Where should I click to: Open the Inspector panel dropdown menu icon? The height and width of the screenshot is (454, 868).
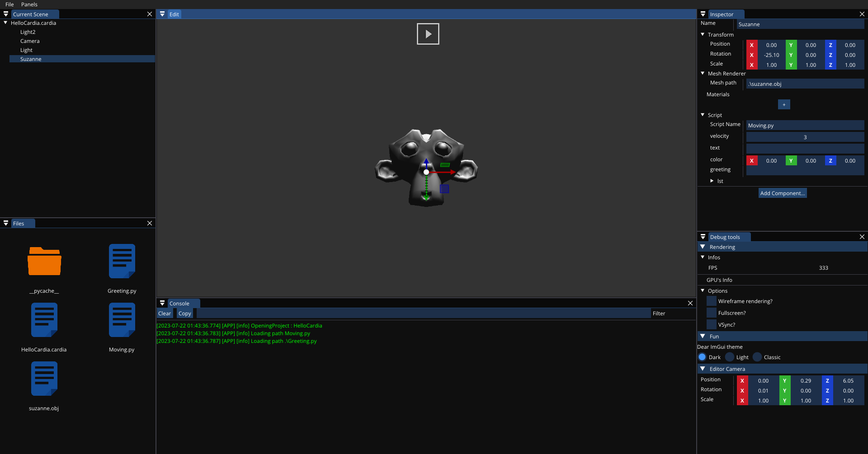pos(703,14)
